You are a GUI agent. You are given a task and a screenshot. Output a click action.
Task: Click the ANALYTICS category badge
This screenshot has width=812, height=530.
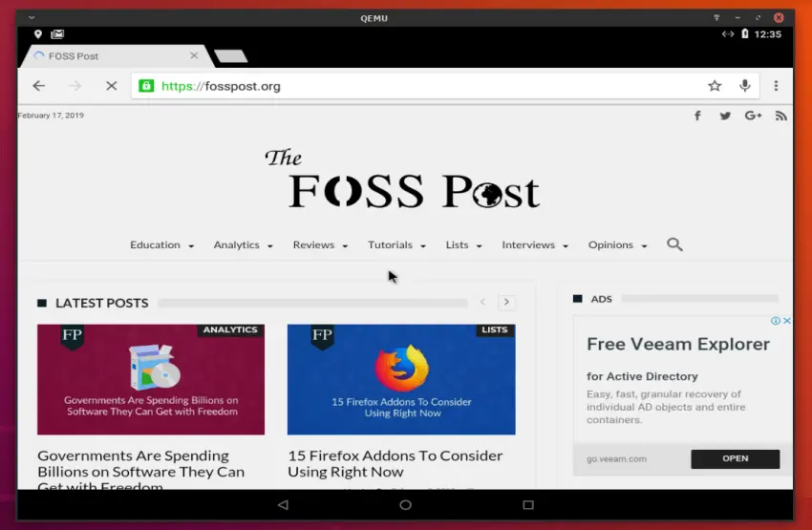point(230,330)
